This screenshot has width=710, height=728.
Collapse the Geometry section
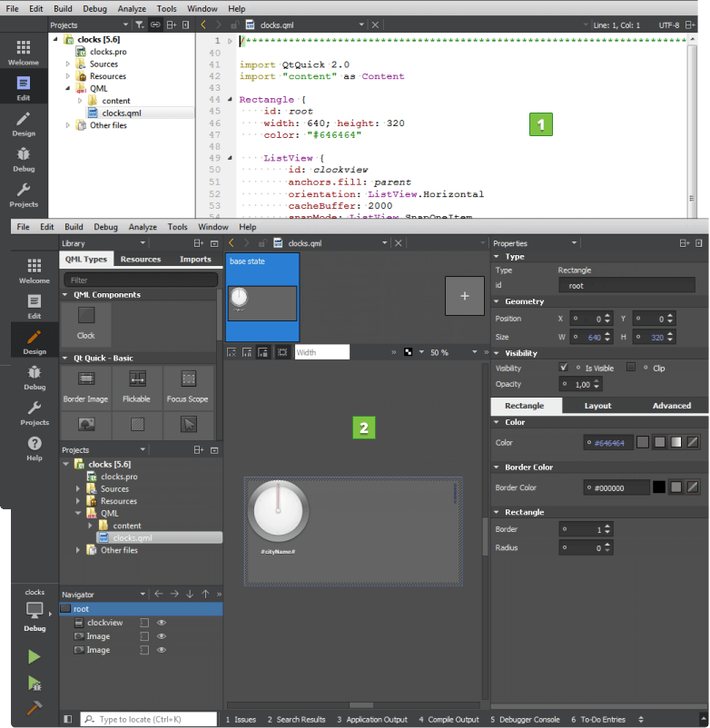pos(497,301)
